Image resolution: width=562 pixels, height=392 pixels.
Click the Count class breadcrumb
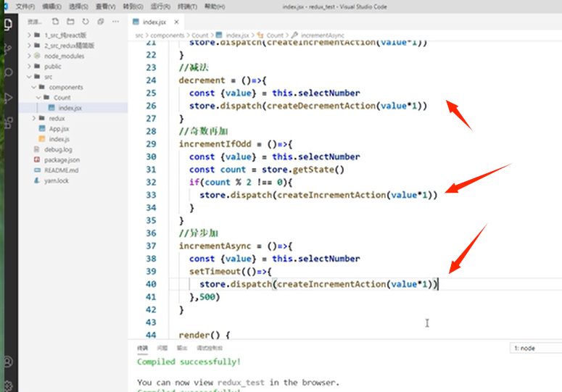pyautogui.click(x=275, y=35)
